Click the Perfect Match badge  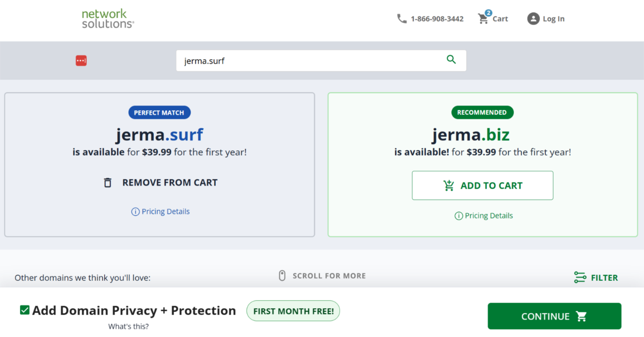159,112
